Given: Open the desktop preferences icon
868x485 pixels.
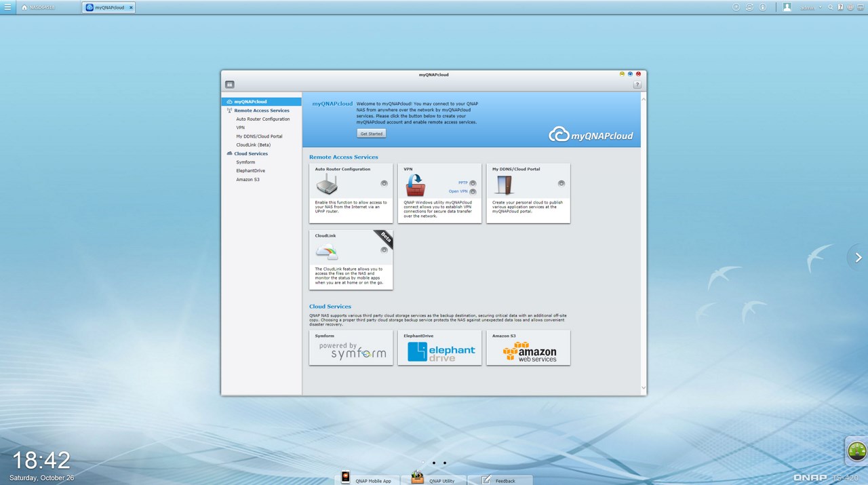Looking at the screenshot, I should point(861,7).
